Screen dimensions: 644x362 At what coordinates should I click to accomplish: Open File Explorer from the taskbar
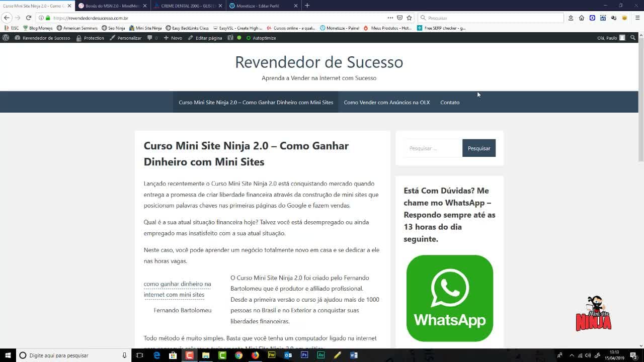206,355
